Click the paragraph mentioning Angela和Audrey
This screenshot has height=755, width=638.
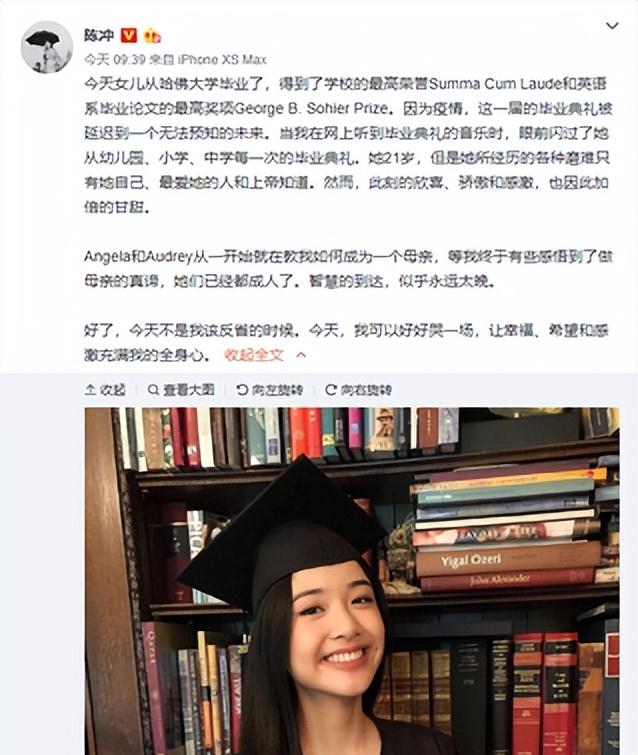click(348, 269)
